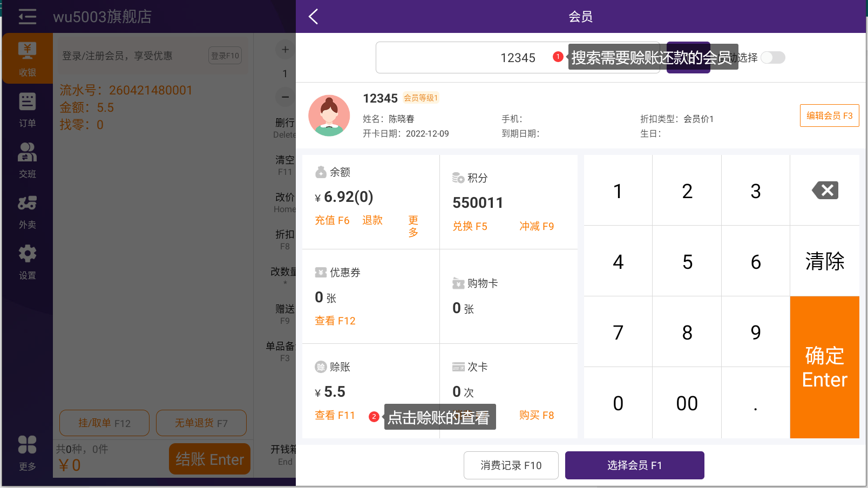The image size is (868, 488).
Task: Expand 更多 options under balance
Action: tap(413, 226)
